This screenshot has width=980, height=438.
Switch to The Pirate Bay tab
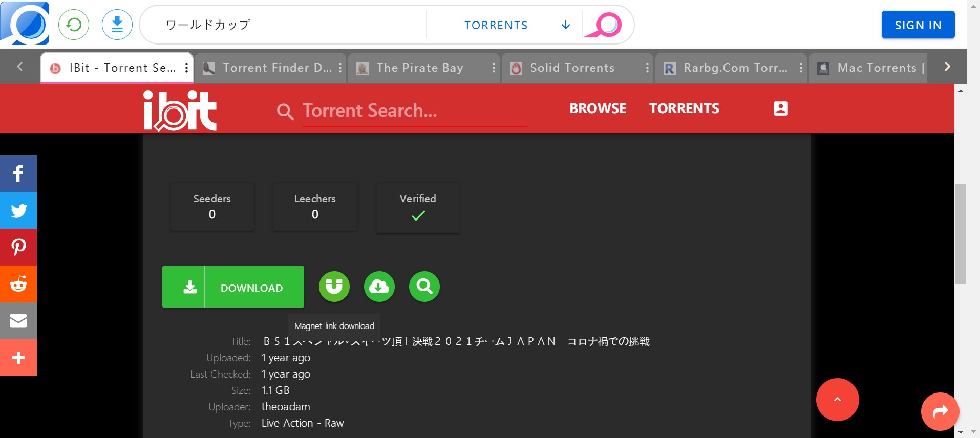coord(424,68)
